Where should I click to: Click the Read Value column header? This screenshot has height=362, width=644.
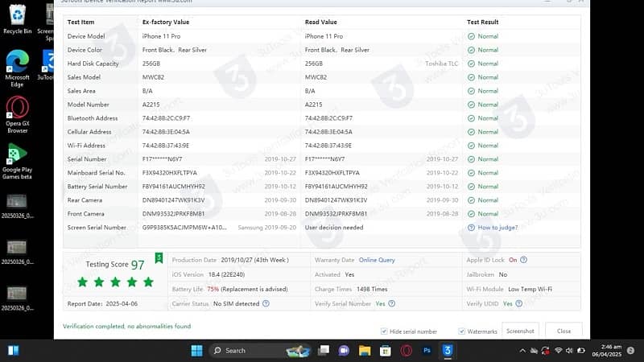click(x=320, y=23)
